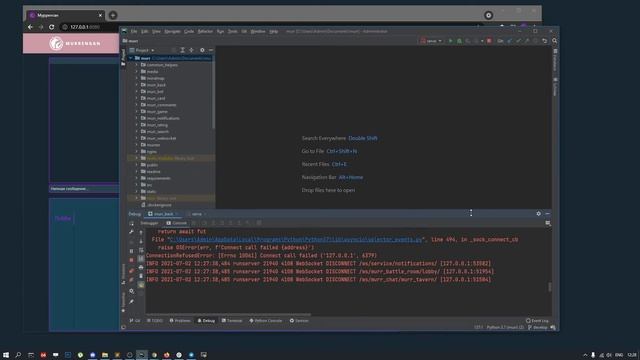Click browser reload button
The height and width of the screenshot is (360, 640).
tap(51, 27)
